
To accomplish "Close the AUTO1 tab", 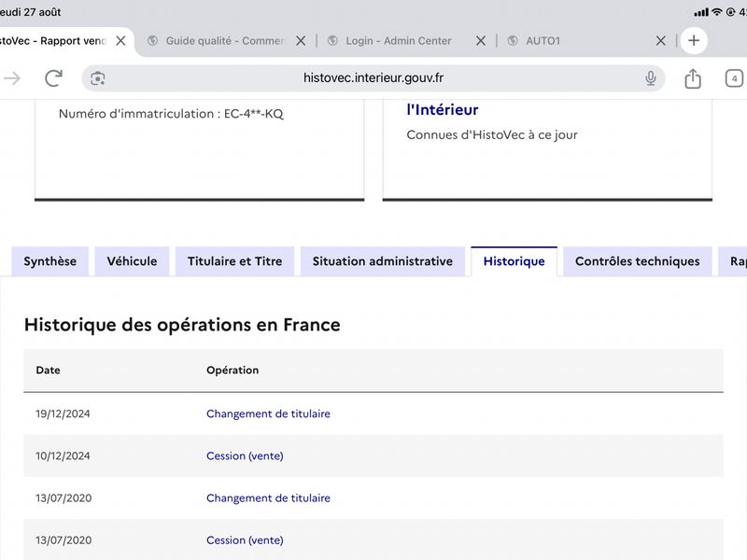I will (x=661, y=41).
